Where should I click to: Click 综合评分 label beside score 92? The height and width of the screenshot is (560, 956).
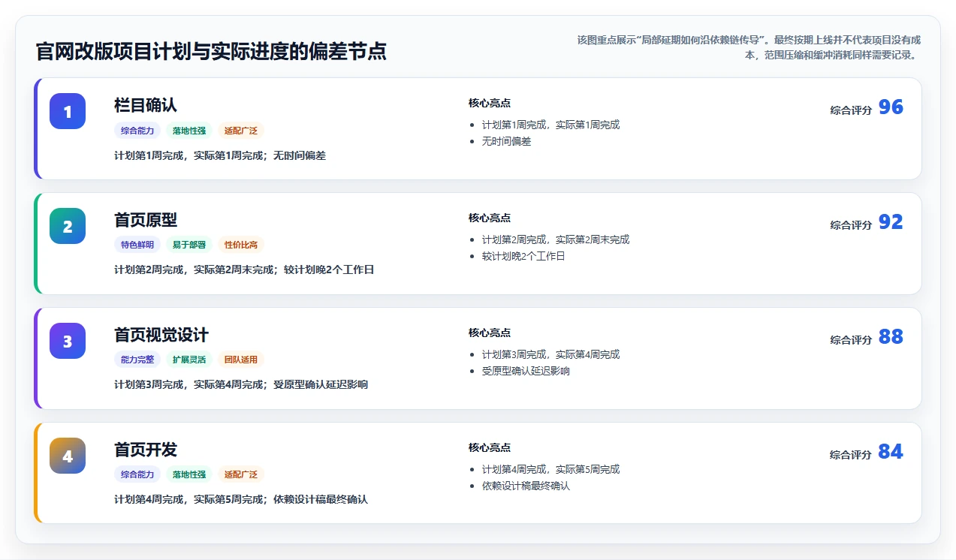tap(851, 225)
